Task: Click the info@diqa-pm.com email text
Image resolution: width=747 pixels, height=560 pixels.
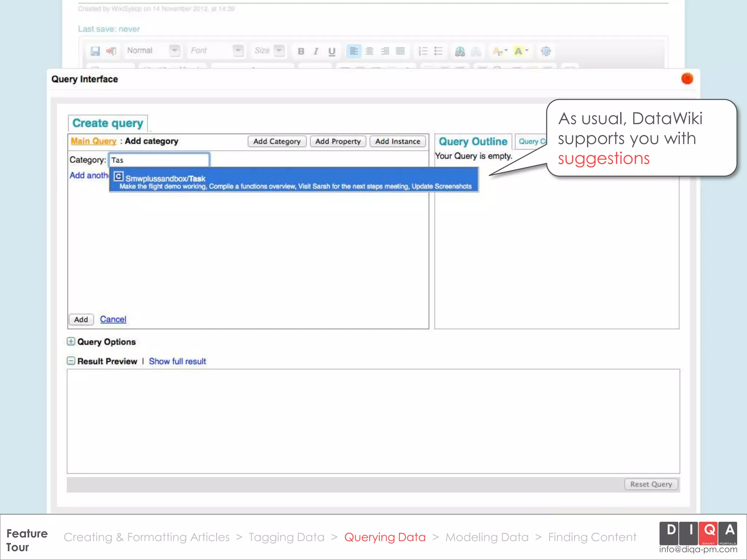Action: tap(698, 549)
